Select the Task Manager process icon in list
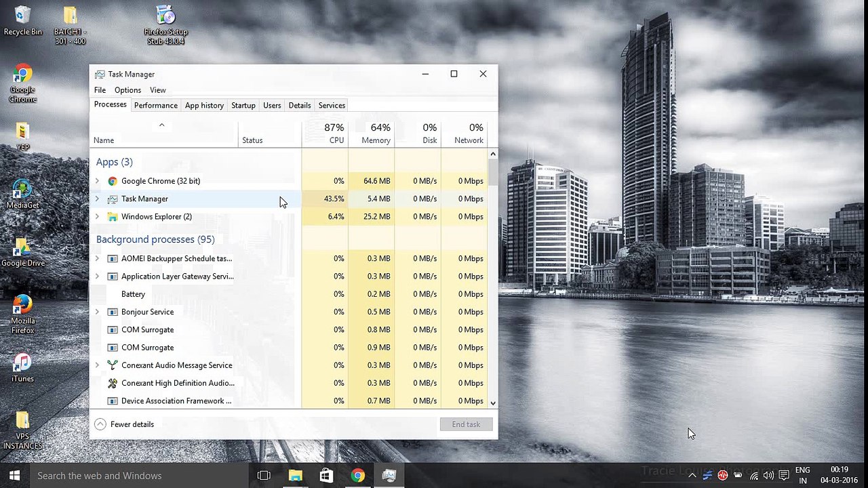 pyautogui.click(x=113, y=199)
